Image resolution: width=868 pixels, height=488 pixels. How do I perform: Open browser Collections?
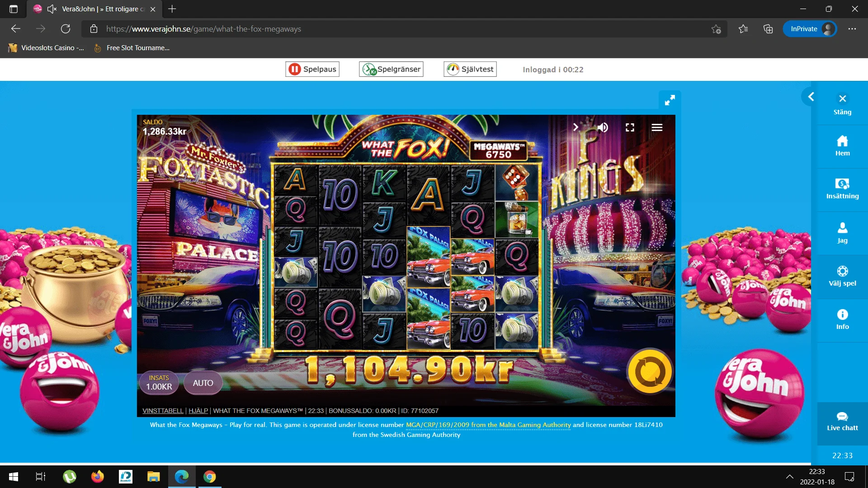pyautogui.click(x=768, y=29)
